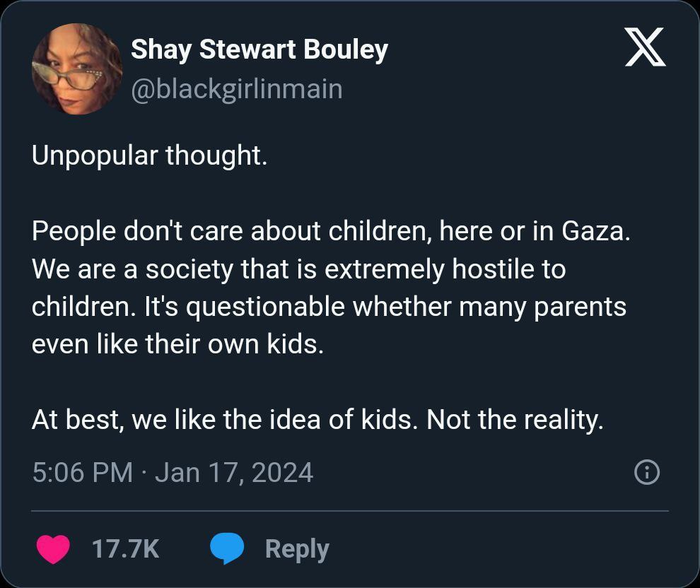Click the blue reply speech bubble icon

pos(226,549)
